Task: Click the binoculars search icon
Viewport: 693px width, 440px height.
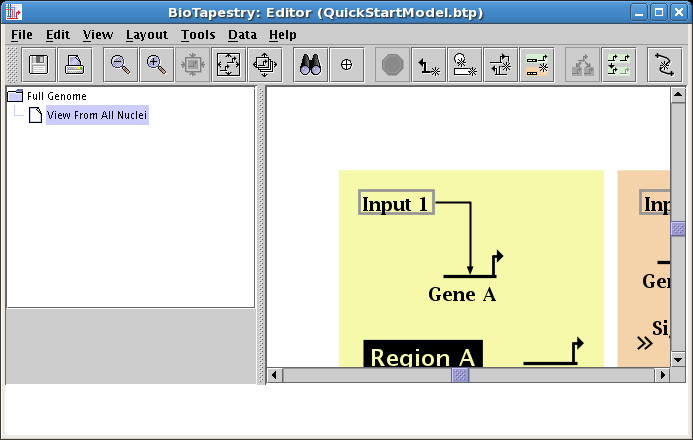Action: point(312,64)
